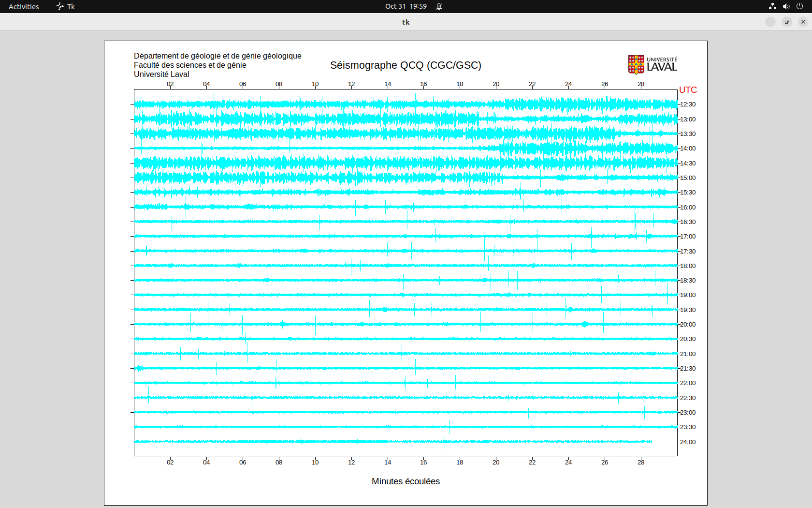Click the muted notifications bell icon

pos(439,6)
